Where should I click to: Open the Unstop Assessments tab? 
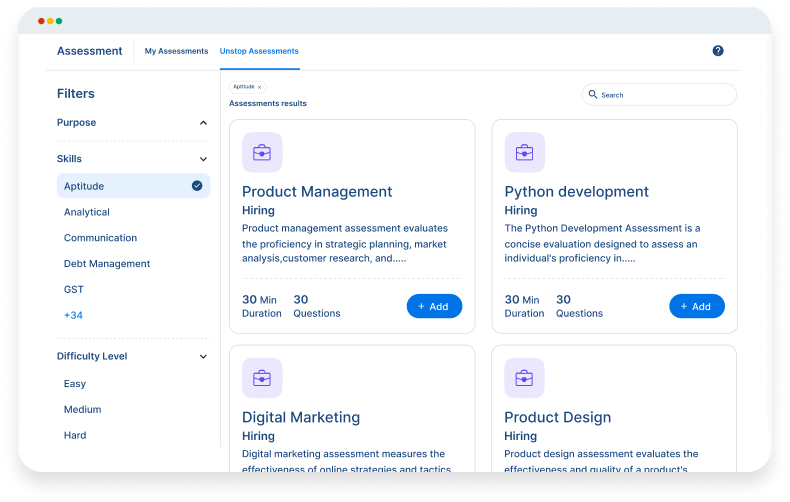(259, 51)
